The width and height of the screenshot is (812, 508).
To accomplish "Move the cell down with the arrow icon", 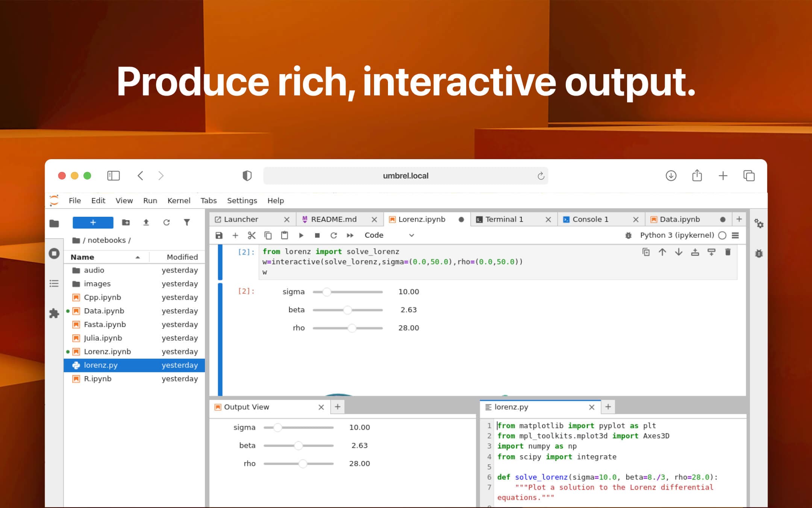I will 679,252.
